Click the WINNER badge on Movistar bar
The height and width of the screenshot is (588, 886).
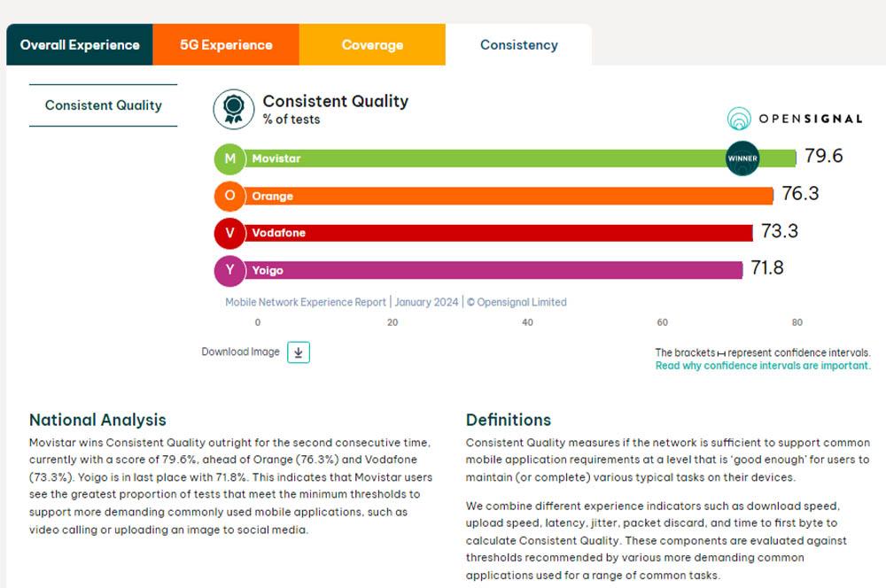click(x=742, y=159)
